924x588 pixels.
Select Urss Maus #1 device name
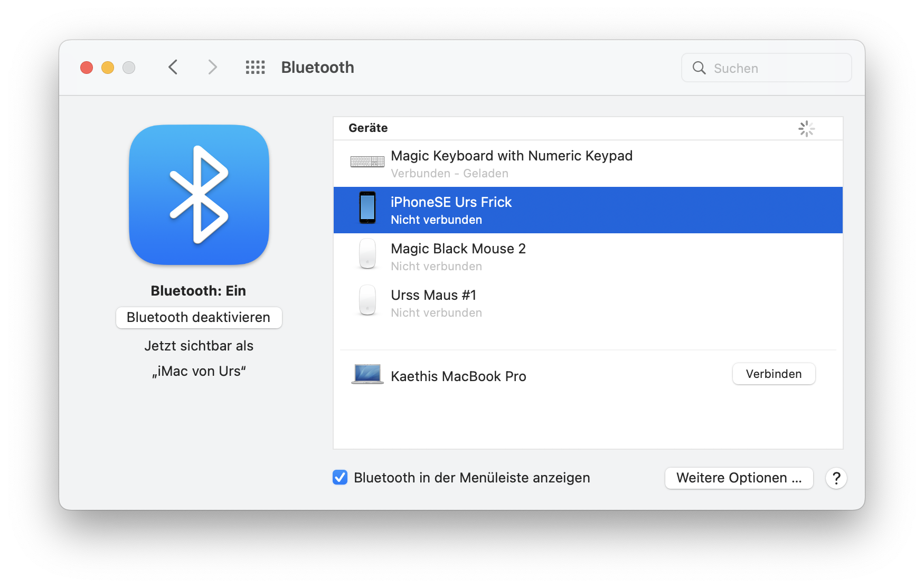tap(433, 295)
